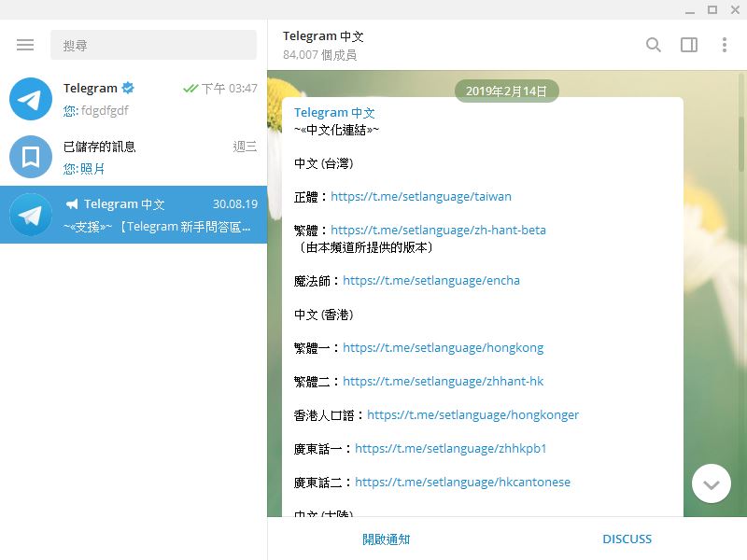Open the three-dot menu for Telegram 中文
Viewport: 747px width, 560px height.
(x=724, y=44)
